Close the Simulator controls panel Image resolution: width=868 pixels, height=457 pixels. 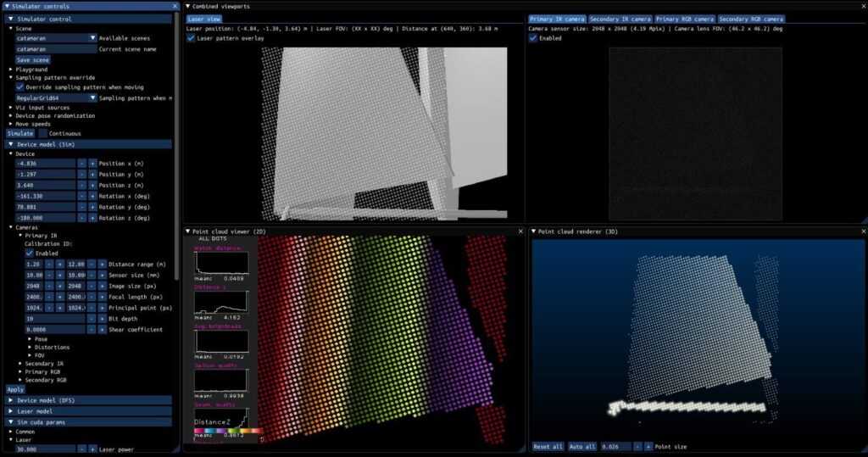[x=175, y=6]
